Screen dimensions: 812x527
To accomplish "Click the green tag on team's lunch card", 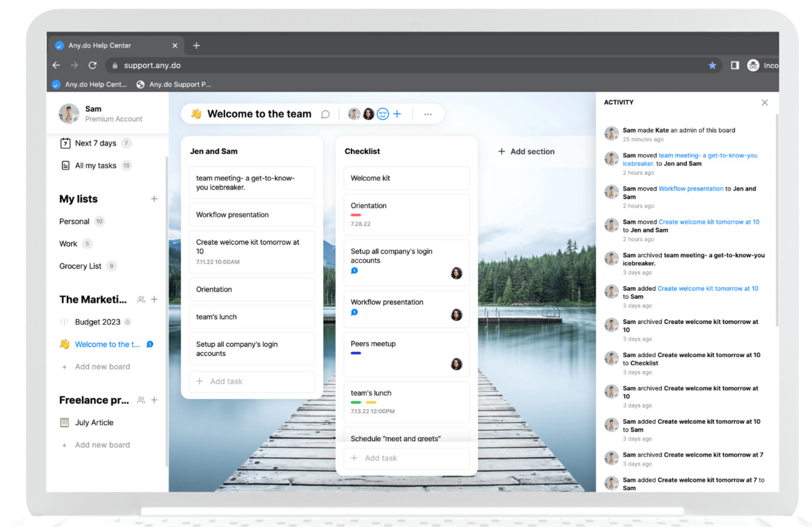I will 356,402.
